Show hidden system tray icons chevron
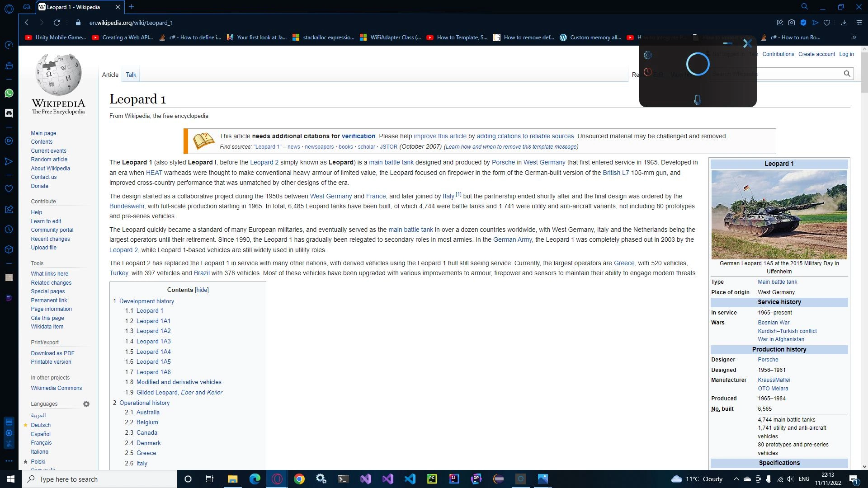This screenshot has width=868, height=488. pos(736,479)
